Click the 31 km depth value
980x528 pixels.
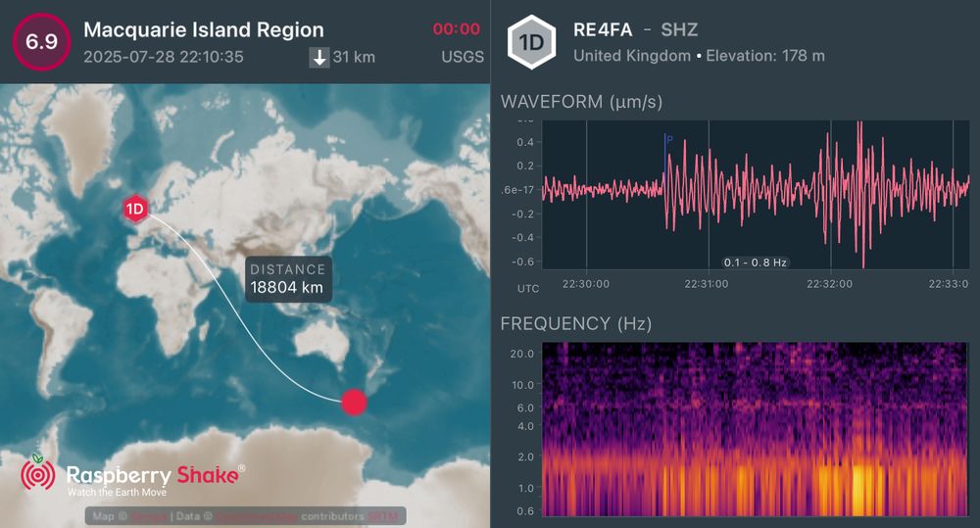(x=354, y=57)
